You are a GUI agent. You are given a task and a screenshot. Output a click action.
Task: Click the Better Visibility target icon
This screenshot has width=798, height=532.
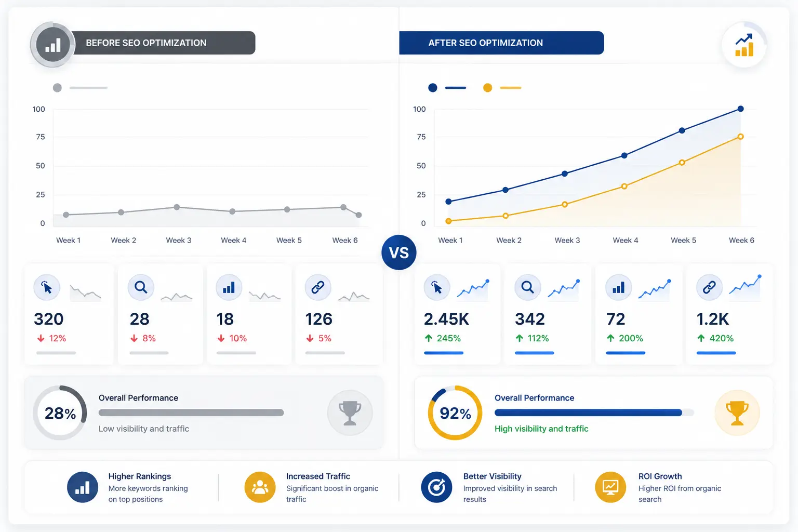coord(436,487)
